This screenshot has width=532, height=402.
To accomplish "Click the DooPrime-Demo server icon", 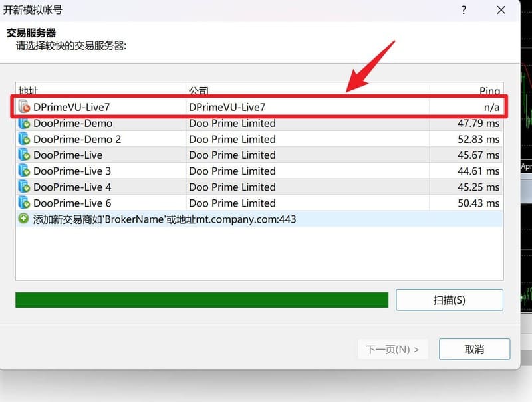I will (25, 123).
